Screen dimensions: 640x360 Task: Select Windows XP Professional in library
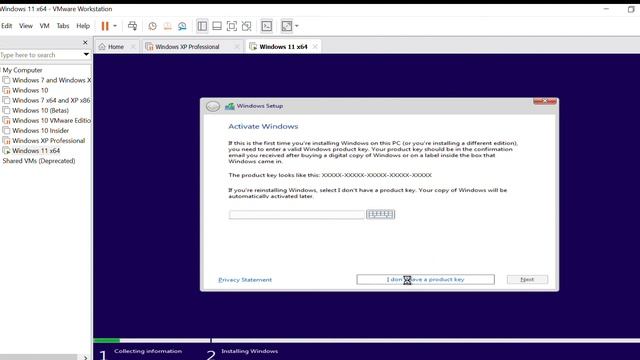(x=44, y=140)
